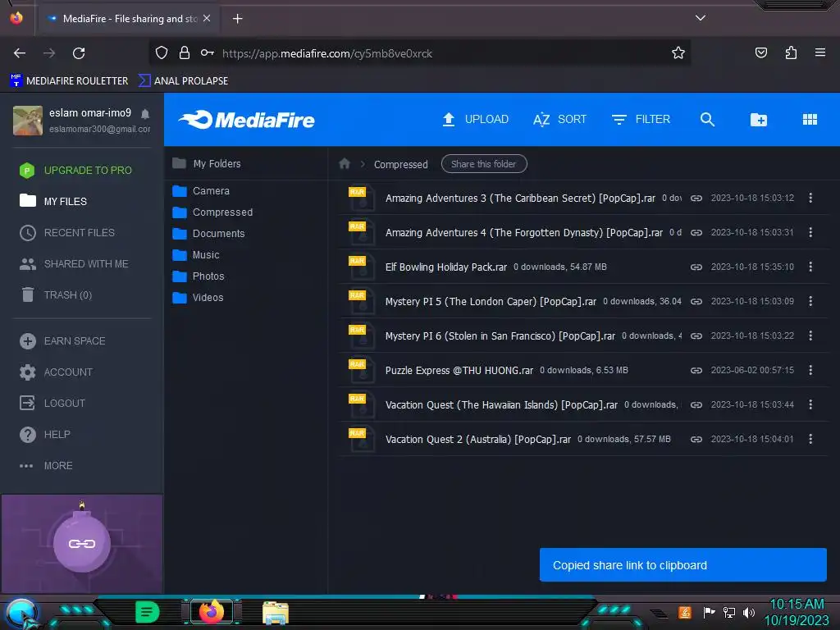Open the Photos folder
This screenshot has width=840, height=630.
[x=199, y=276]
